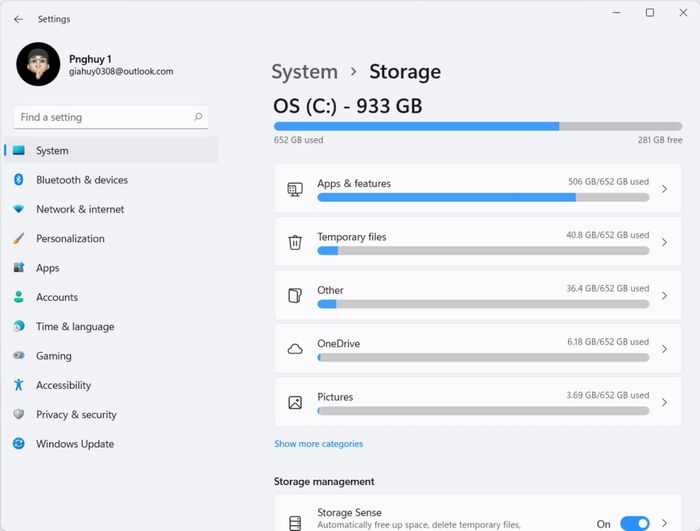Click the Storage Sense drive icon
This screenshot has height=531, width=700.
click(x=295, y=523)
